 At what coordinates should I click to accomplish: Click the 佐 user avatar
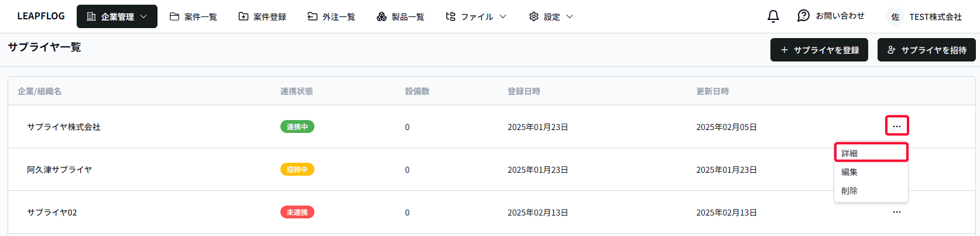(895, 17)
